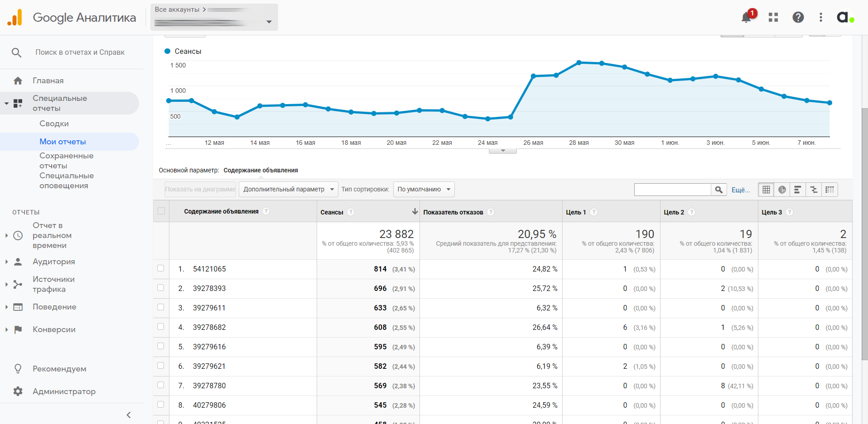Switch to performance bar view

pyautogui.click(x=798, y=190)
